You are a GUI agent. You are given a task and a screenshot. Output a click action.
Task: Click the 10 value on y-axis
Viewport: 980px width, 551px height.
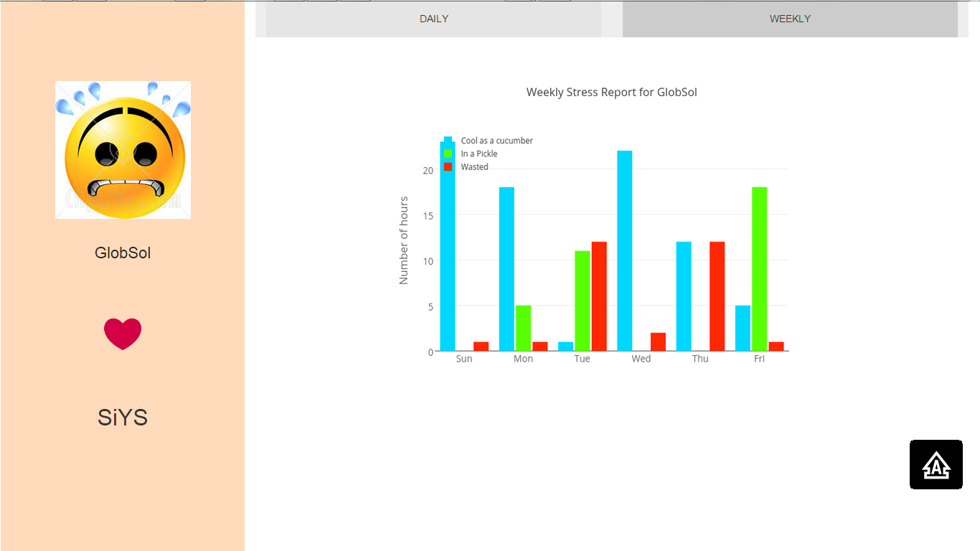coord(428,261)
